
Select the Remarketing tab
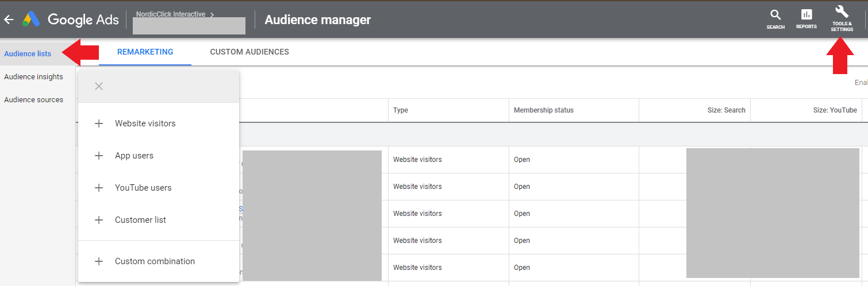pyautogui.click(x=145, y=52)
